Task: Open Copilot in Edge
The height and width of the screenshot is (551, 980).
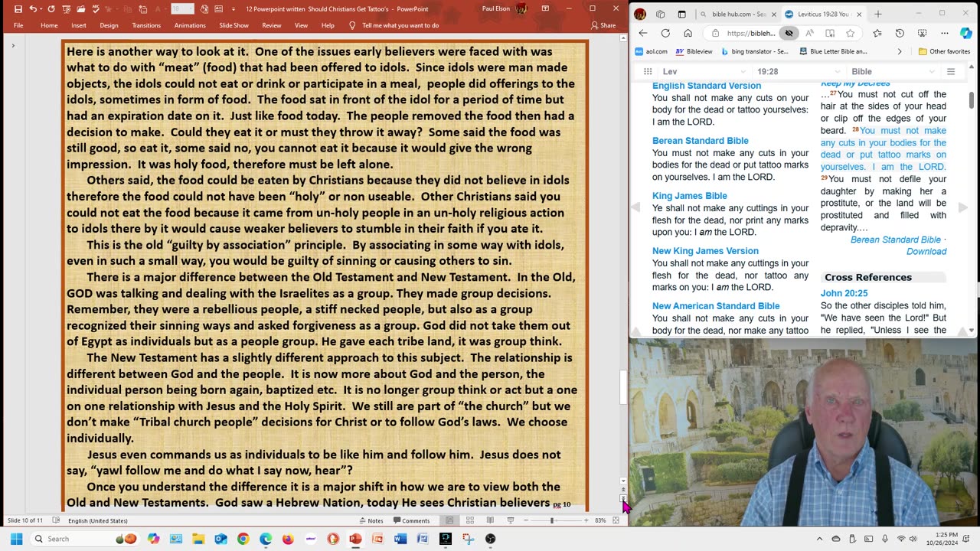Action: pos(966,33)
